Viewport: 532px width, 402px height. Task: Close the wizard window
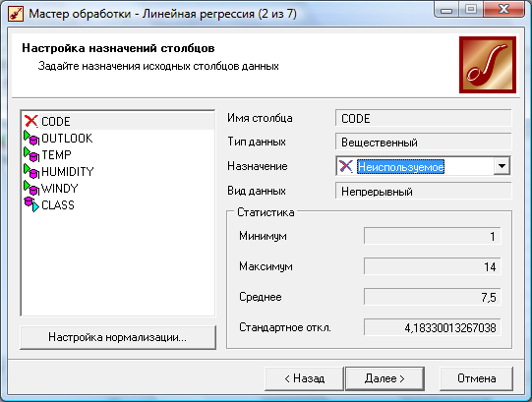pos(503,10)
